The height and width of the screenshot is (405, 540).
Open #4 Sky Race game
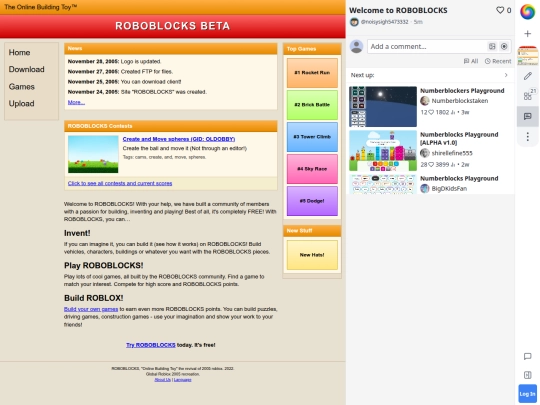pos(312,169)
